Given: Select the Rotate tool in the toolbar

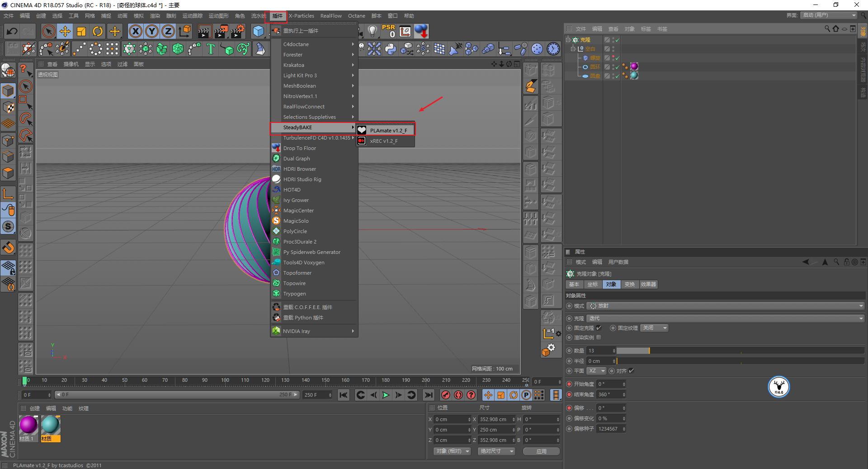Looking at the screenshot, I should (98, 31).
